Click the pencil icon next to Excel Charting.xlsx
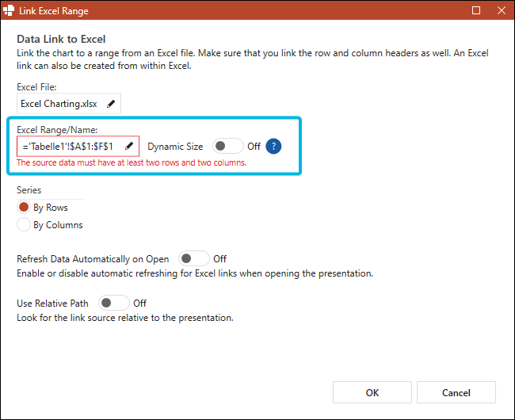515x420 pixels. (x=111, y=104)
